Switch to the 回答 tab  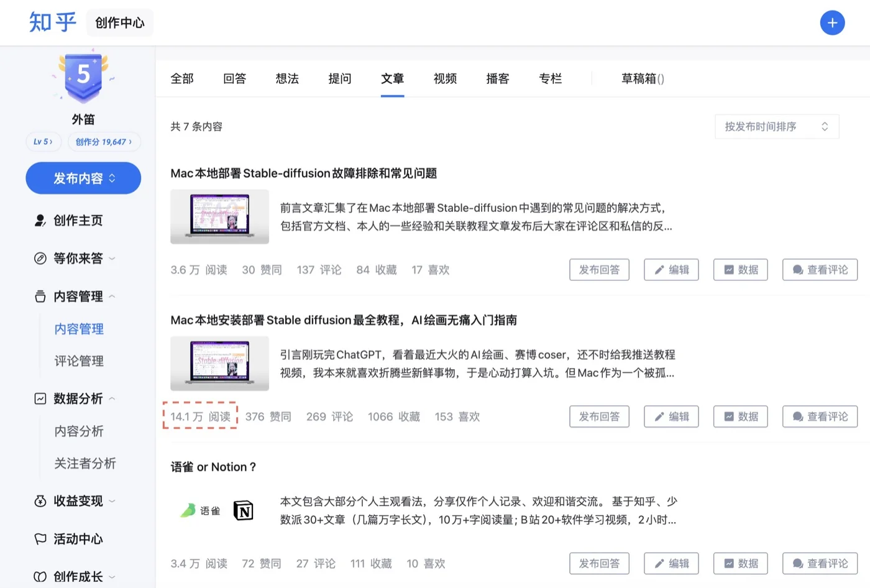point(235,79)
